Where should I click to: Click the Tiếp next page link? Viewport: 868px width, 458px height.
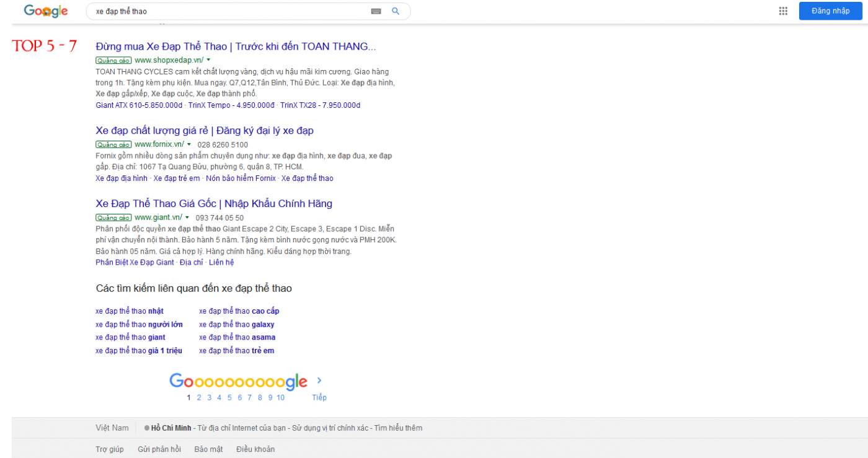pyautogui.click(x=319, y=398)
